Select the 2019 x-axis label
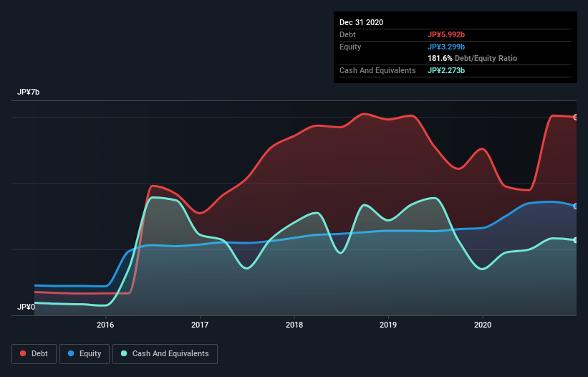Image resolution: width=588 pixels, height=377 pixels. tap(388, 325)
